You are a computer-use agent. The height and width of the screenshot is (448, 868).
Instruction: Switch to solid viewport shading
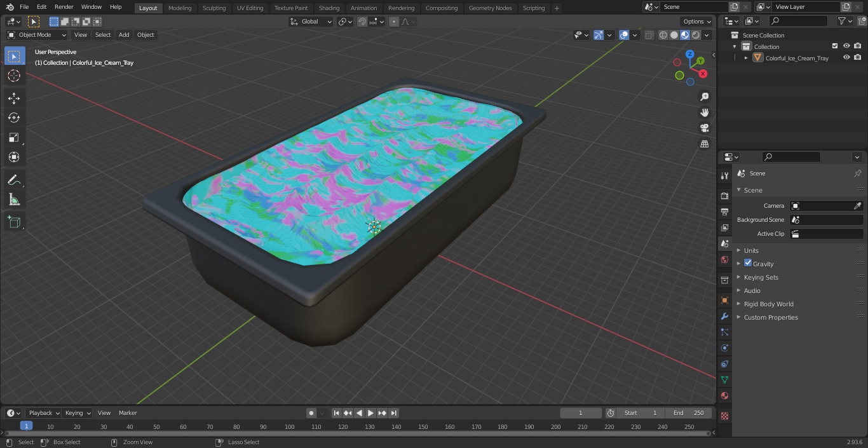tap(674, 35)
